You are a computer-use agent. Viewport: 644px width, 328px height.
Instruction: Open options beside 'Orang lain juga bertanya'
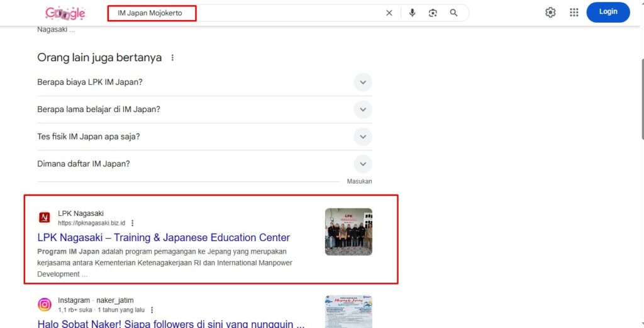tap(172, 58)
